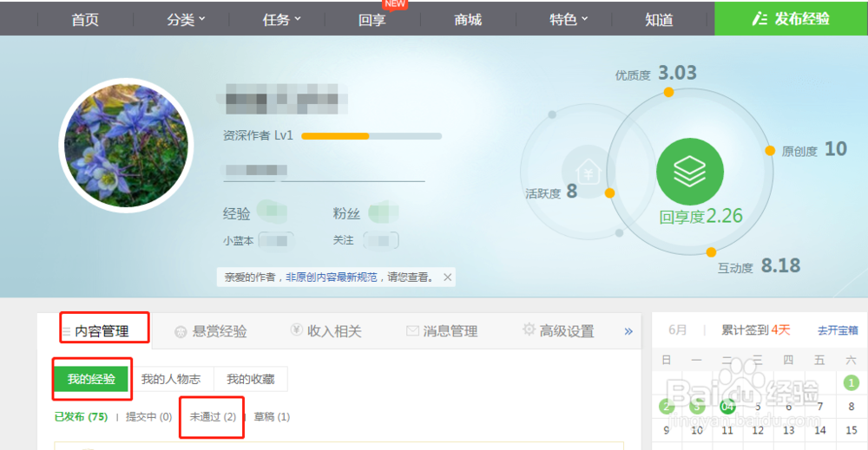Open 非原创内容最新规范 link
Viewport: 868px width, 450px height.
coord(331,277)
